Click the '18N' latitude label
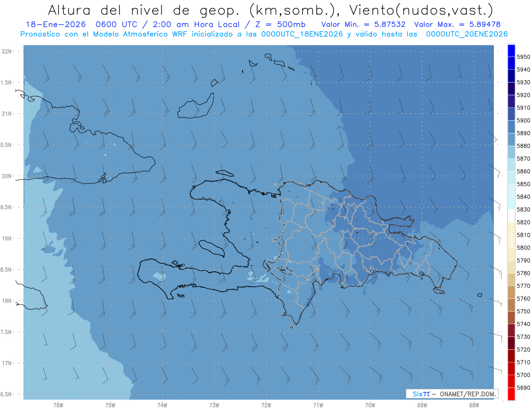The height and width of the screenshot is (411, 532). [7, 301]
